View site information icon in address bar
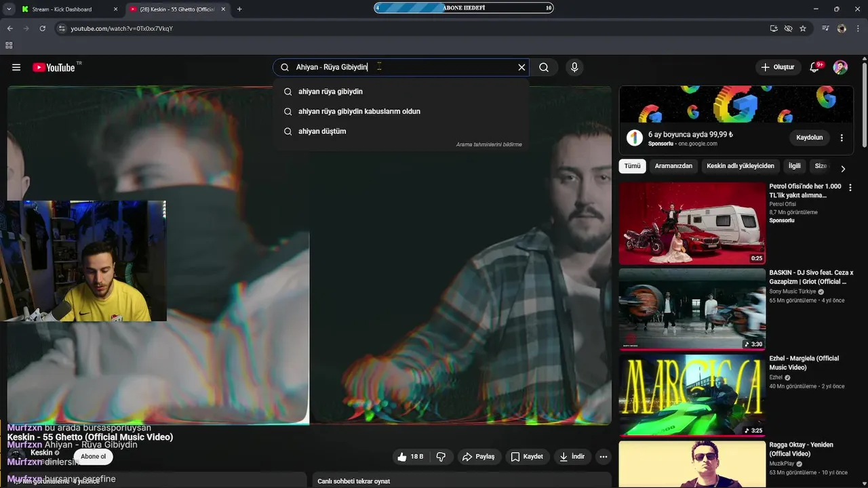Screen dimensions: 868x488 pyautogui.click(x=62, y=28)
